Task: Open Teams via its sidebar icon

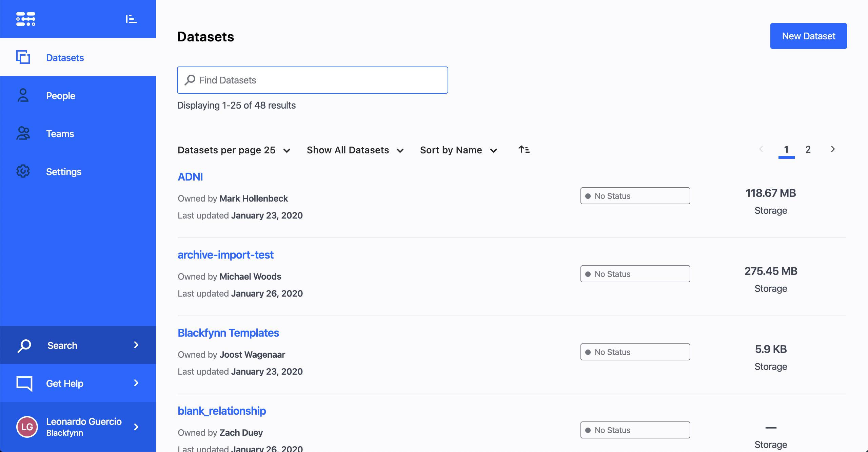Action: tap(23, 133)
